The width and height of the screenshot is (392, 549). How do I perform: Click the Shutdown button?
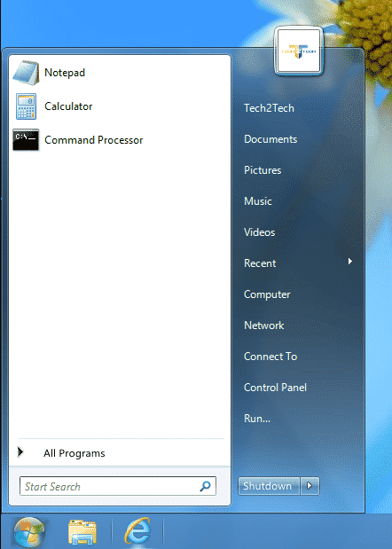click(x=269, y=486)
